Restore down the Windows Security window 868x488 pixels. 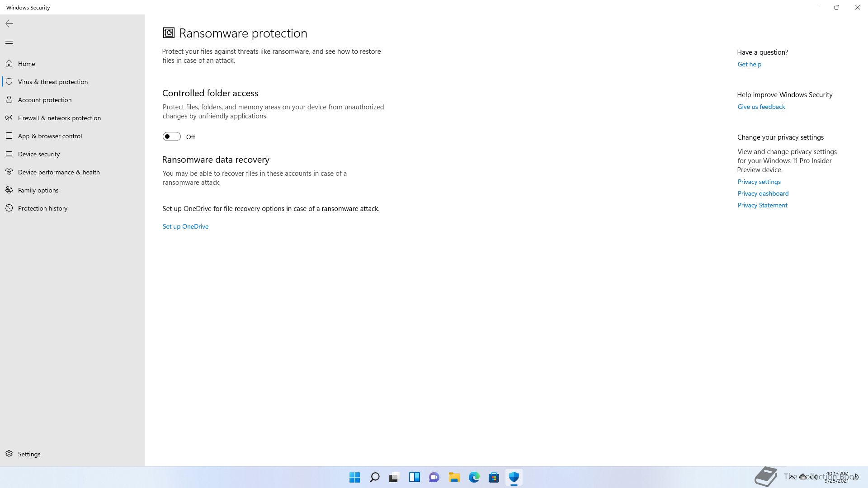tap(837, 7)
